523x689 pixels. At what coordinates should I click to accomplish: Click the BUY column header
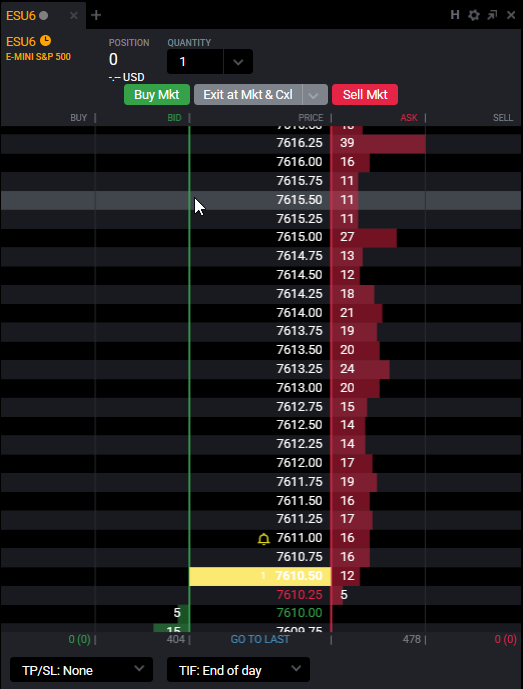[79, 118]
